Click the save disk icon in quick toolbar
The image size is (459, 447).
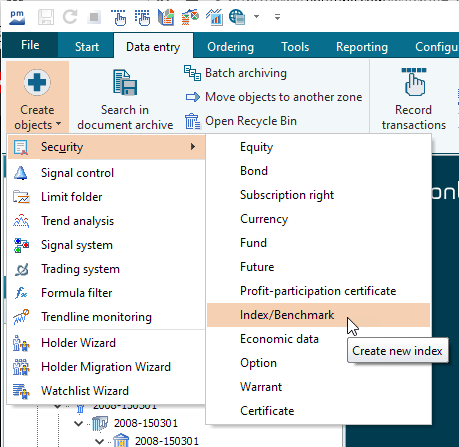[x=46, y=17]
